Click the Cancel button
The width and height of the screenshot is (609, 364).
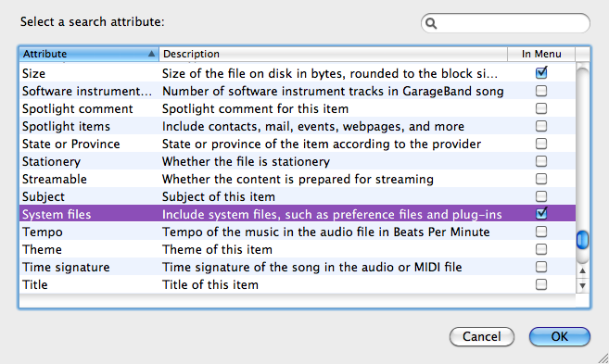pyautogui.click(x=482, y=336)
